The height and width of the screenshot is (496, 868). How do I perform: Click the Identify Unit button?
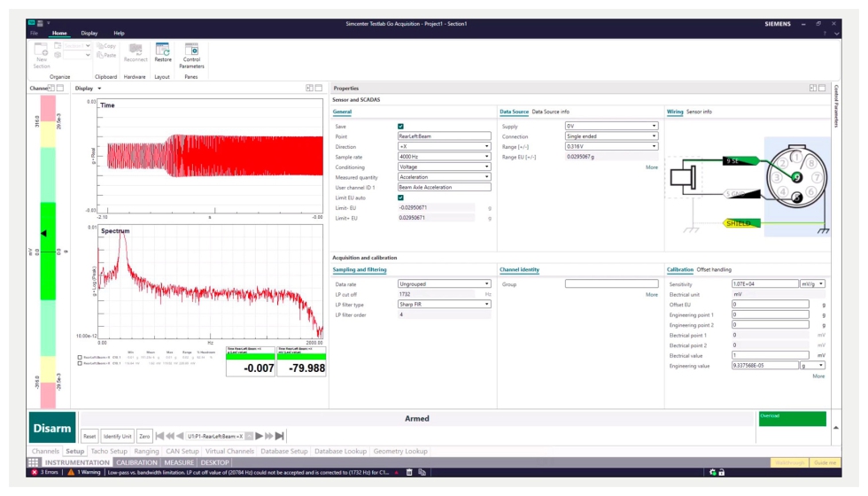pyautogui.click(x=117, y=436)
